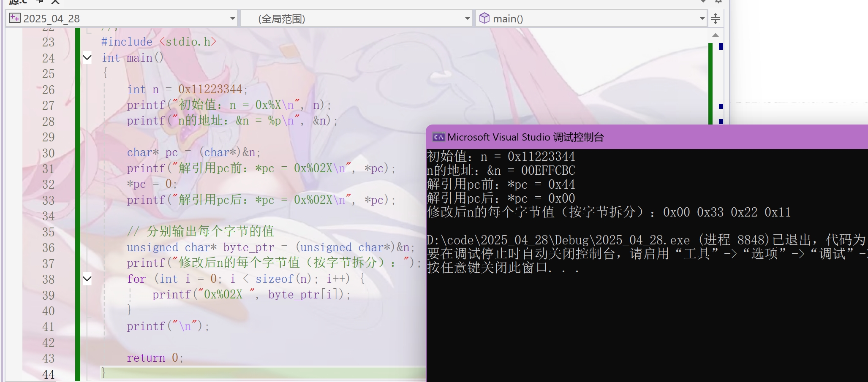This screenshot has width=868, height=382.
Task: Collapse the main() function fold on line 24
Action: click(x=87, y=57)
